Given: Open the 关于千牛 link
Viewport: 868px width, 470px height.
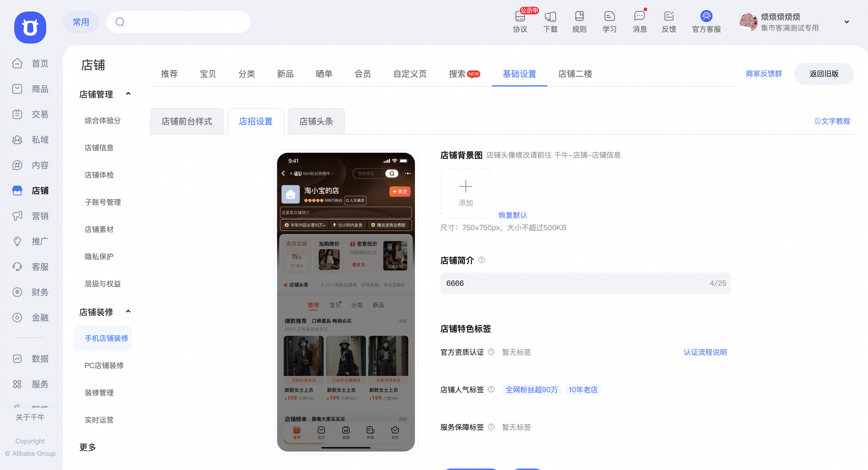Looking at the screenshot, I should pyautogui.click(x=30, y=417).
